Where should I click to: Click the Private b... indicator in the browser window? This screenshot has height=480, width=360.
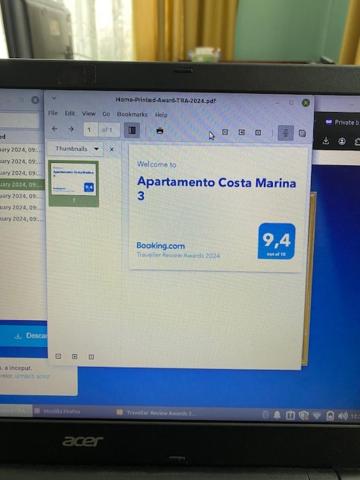[342, 123]
